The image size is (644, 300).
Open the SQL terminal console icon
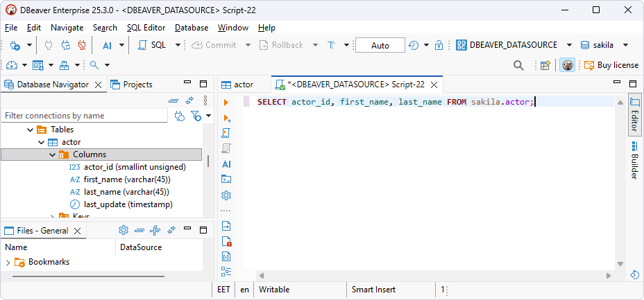(226, 179)
